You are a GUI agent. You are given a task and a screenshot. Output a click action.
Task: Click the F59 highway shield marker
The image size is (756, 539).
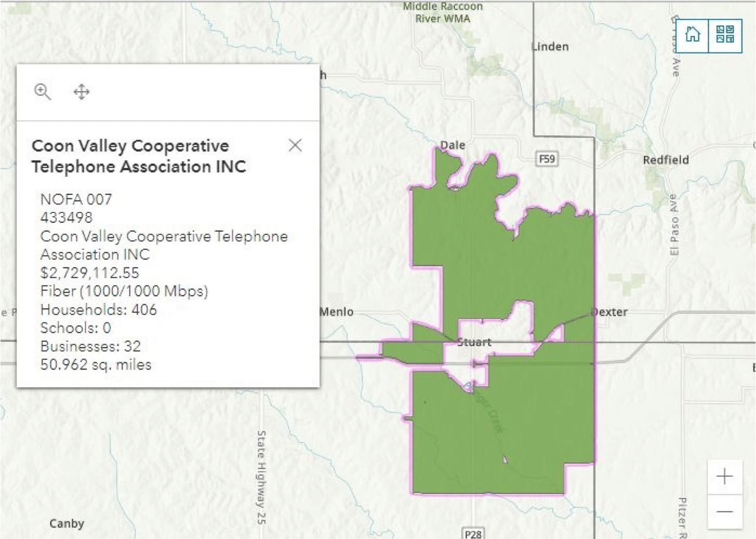coord(547,159)
